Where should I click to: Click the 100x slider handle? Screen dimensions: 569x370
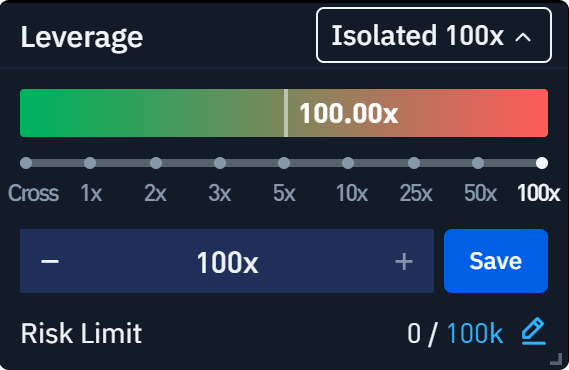[542, 163]
